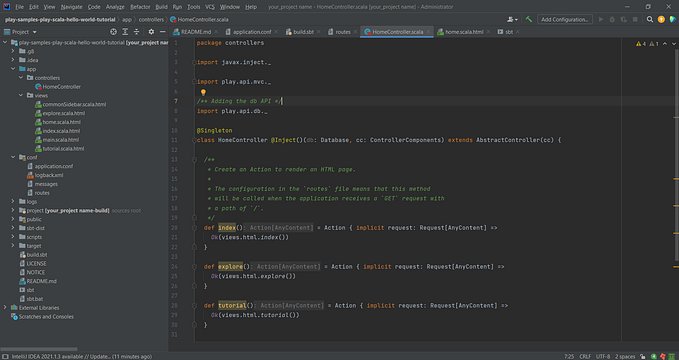Viewport: 679px width, 360px height.
Task: Open the user account dropdown in toolbar
Action: (513, 19)
